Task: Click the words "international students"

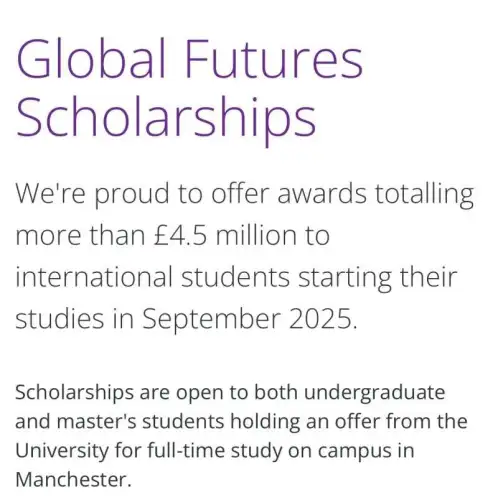Action: pyautogui.click(x=152, y=277)
